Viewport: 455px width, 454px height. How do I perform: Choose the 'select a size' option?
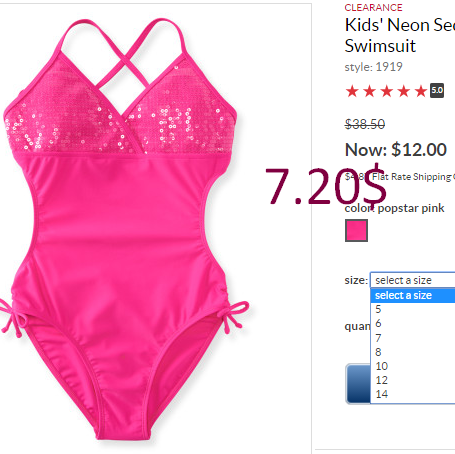[413, 295]
